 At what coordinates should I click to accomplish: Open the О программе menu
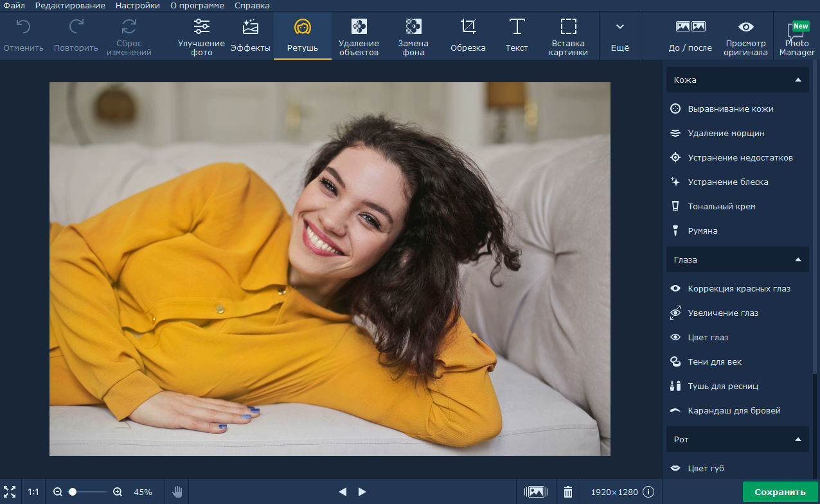197,6
